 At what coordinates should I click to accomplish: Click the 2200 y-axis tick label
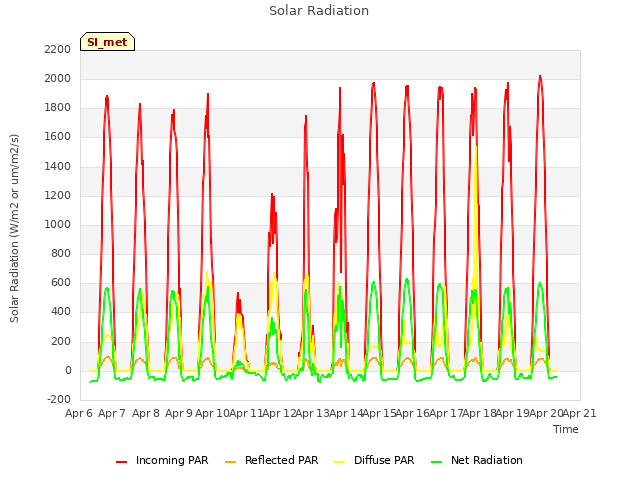[58, 49]
